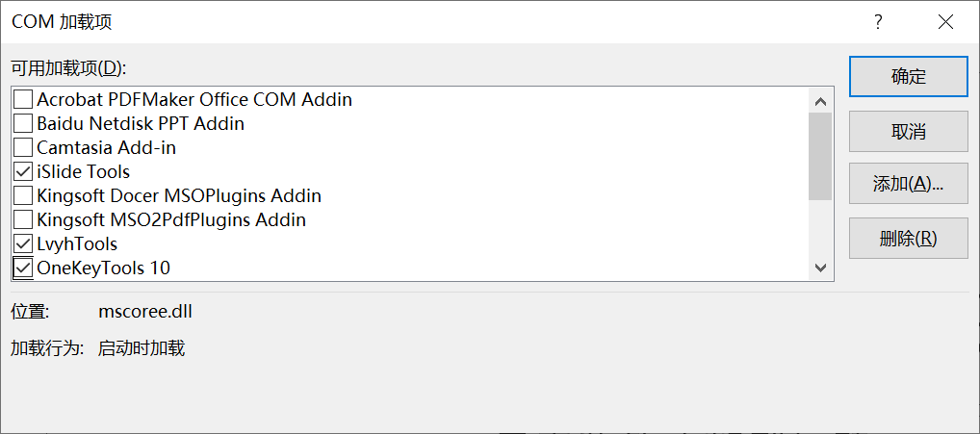
Task: Click the 确定 button
Action: tap(908, 77)
